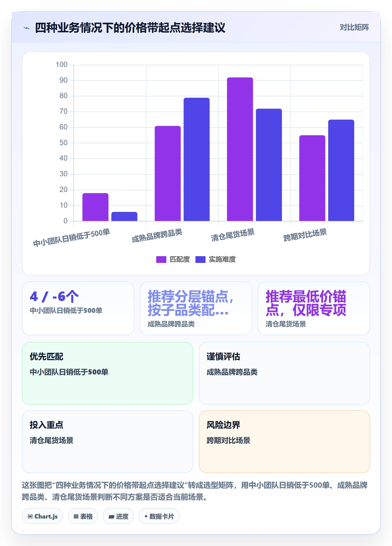Click the 推荐最低价锚点 stat card
This screenshot has height=546, width=392.
[314, 308]
